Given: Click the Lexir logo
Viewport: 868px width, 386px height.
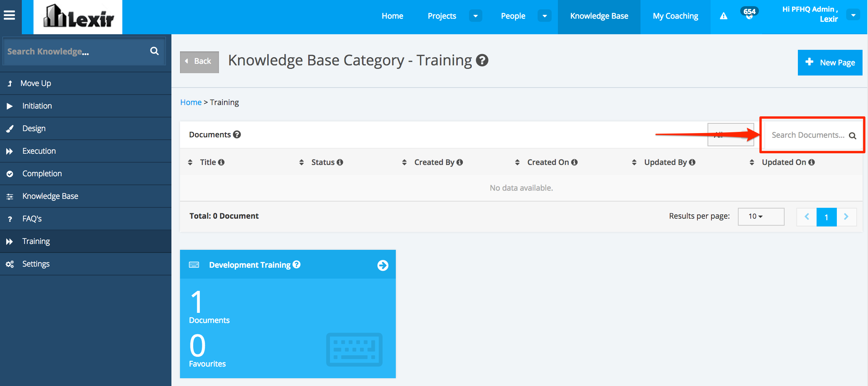Looking at the screenshot, I should (x=78, y=17).
